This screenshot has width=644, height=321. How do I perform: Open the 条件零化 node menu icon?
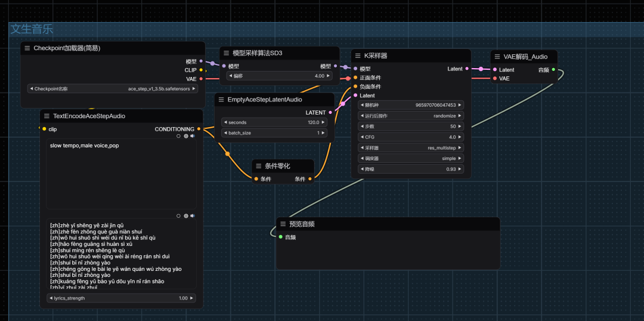tap(258, 166)
